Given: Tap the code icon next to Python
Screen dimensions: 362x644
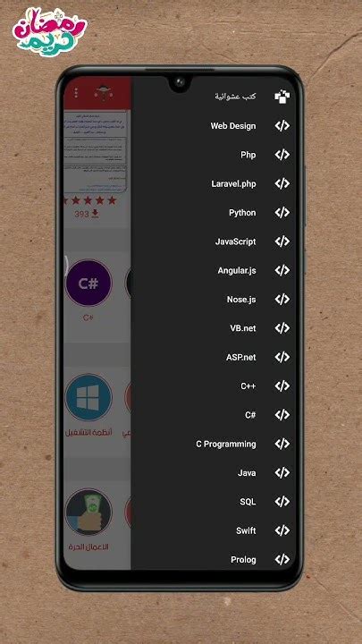Looking at the screenshot, I should 282,212.
